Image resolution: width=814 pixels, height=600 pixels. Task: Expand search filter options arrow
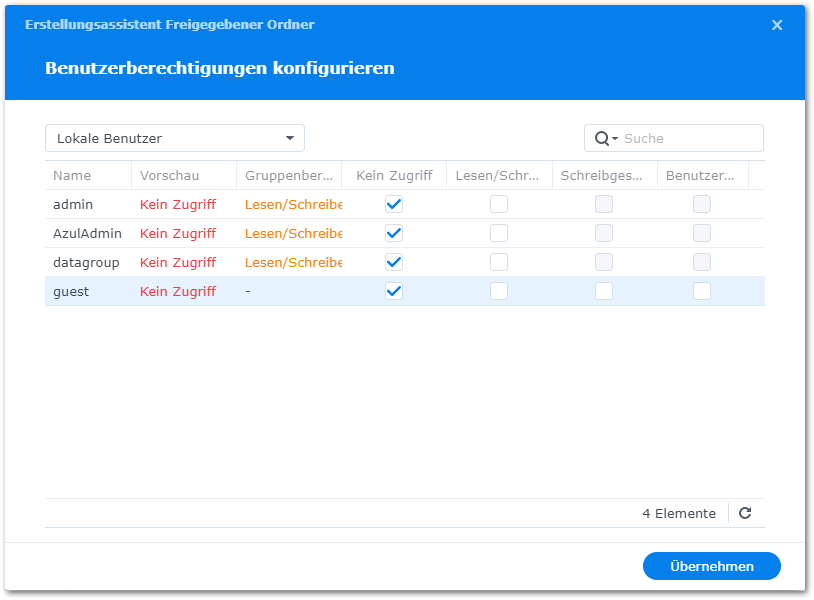pos(615,138)
